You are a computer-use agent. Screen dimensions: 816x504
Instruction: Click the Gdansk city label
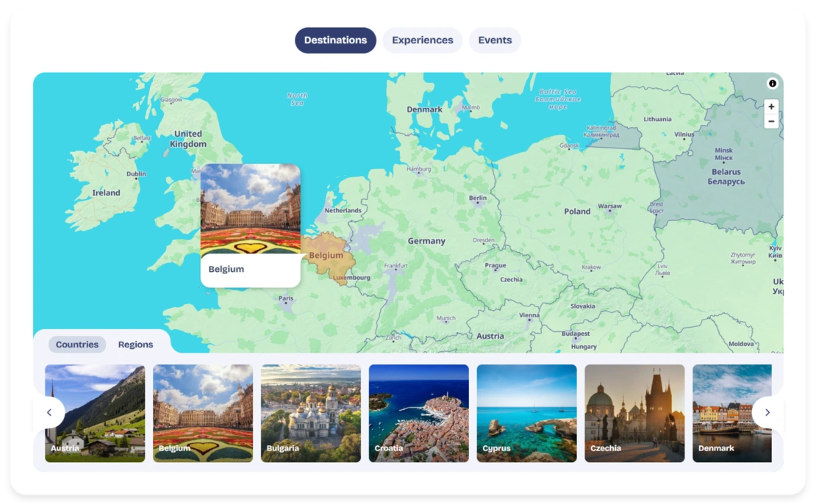pyautogui.click(x=569, y=145)
